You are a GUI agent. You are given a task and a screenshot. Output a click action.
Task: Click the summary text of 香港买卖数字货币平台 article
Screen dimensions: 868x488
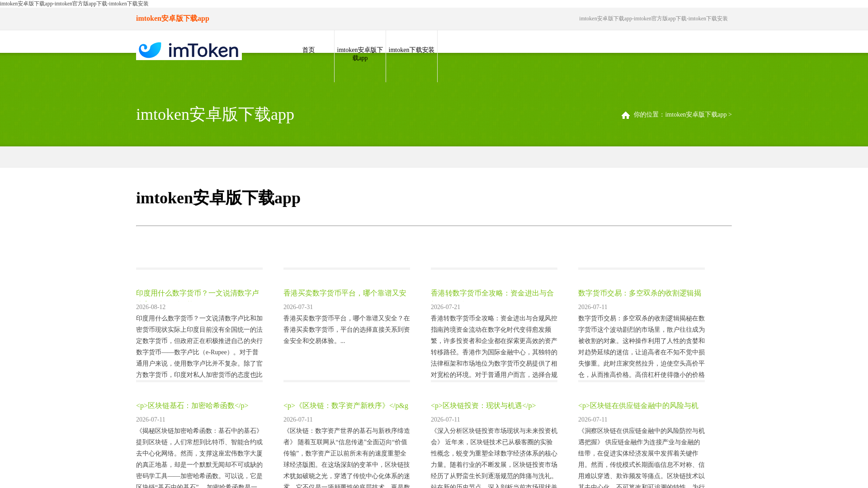click(347, 330)
